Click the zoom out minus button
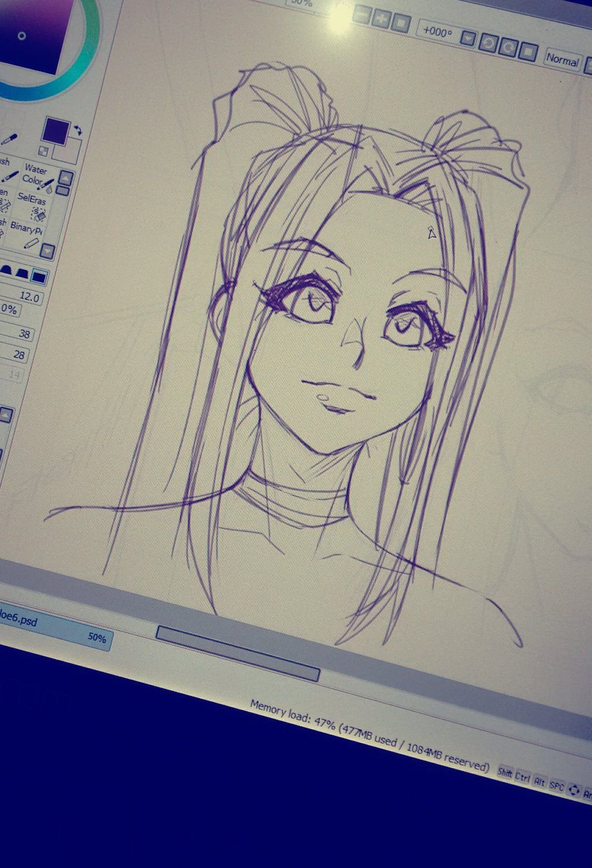This screenshot has width=592, height=868. (x=361, y=14)
